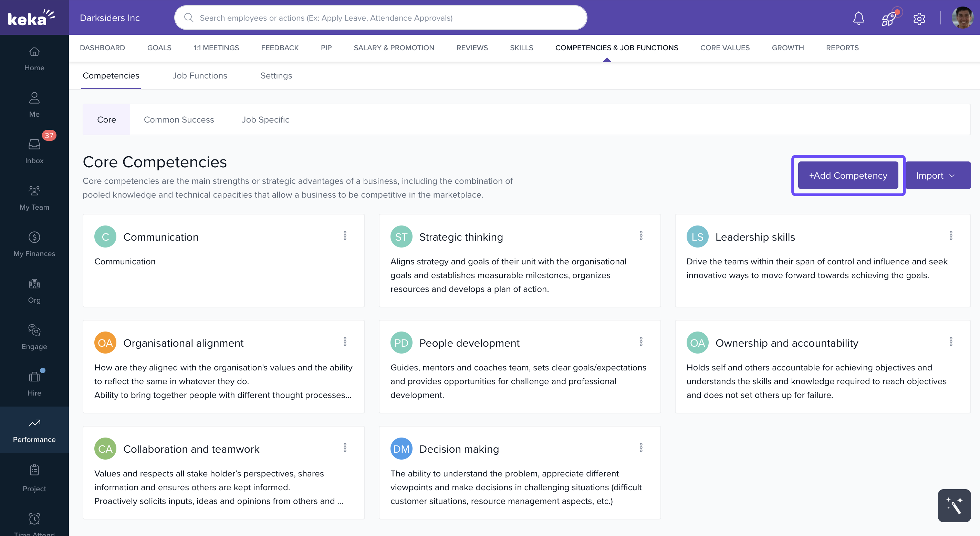
Task: Switch to the Job Functions tab
Action: tap(200, 76)
